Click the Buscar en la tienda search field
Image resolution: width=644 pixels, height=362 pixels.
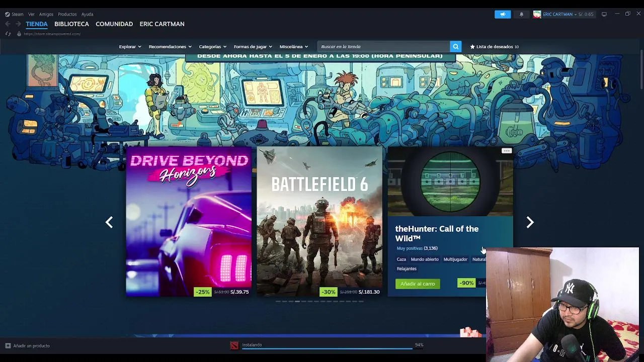pos(384,47)
